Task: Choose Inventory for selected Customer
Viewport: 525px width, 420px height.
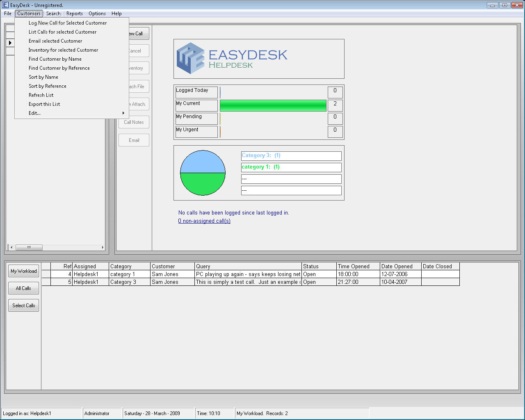Action: 72,50
